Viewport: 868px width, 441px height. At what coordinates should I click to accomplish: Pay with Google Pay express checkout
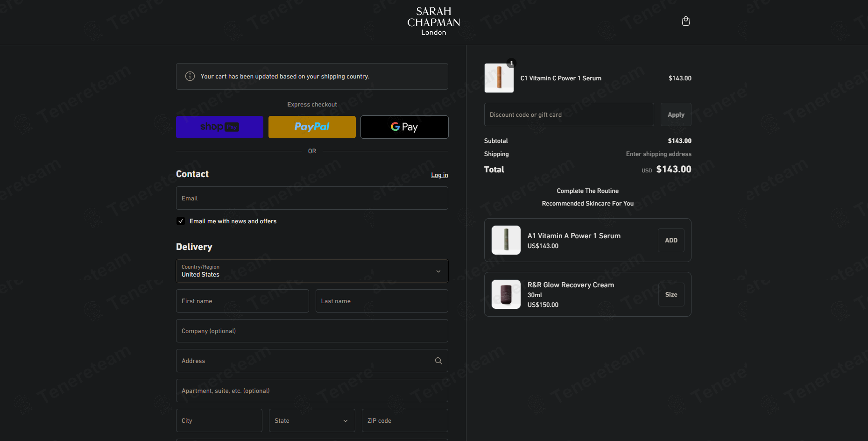404,127
